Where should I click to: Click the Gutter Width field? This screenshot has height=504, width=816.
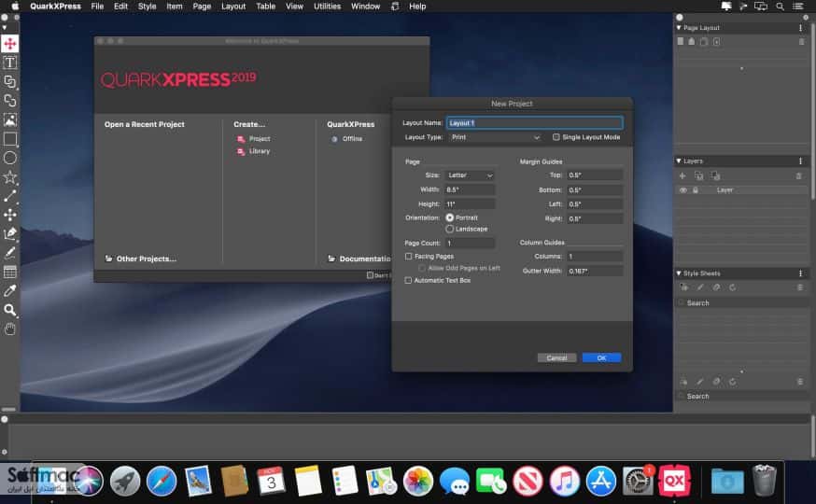point(595,271)
